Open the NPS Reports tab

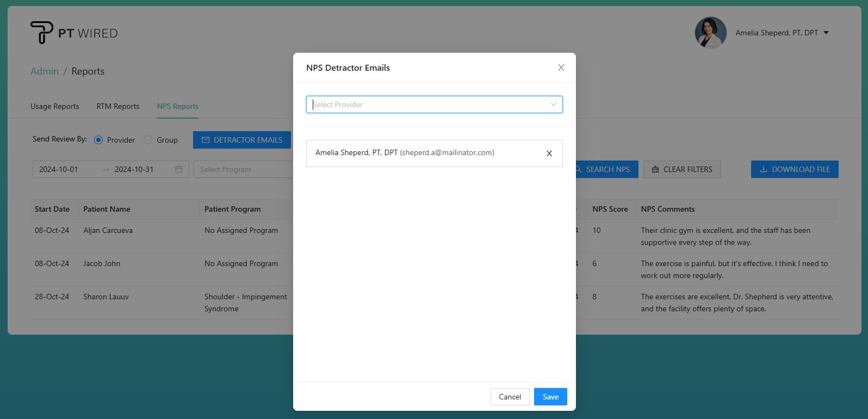pos(178,106)
